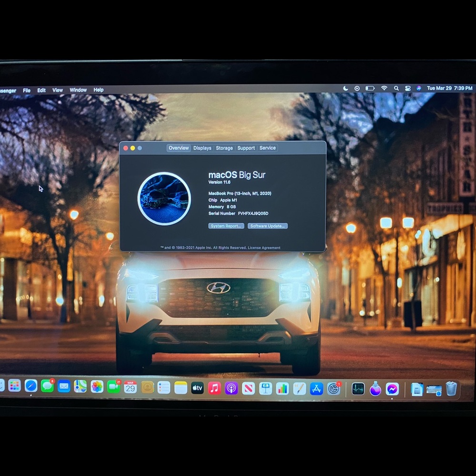Switch to the Service tab
This screenshot has height=476, width=476.
(268, 148)
